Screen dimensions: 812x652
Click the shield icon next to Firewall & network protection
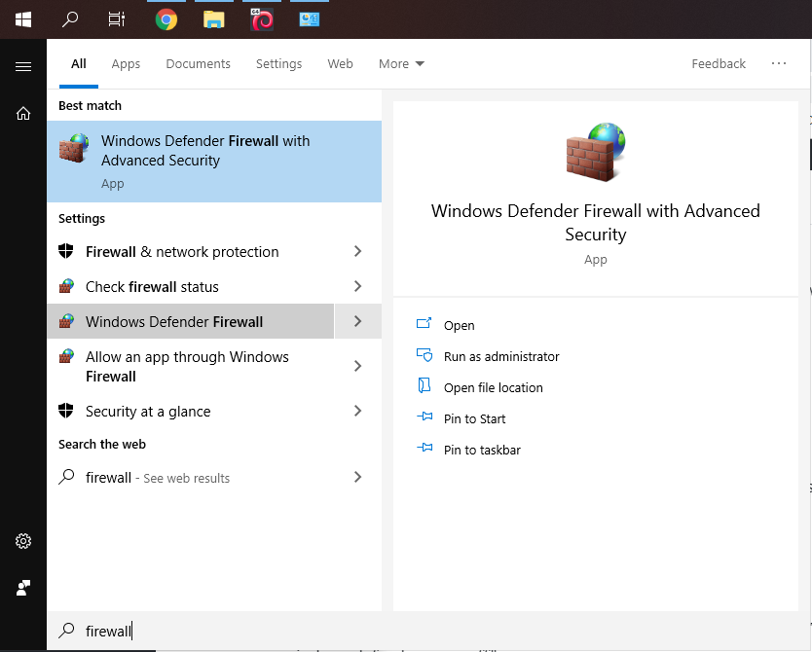(66, 251)
